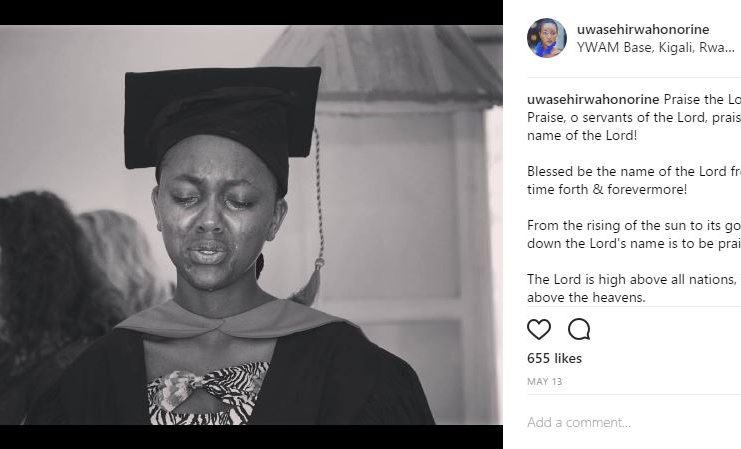Click the zebra-print top in the photo
The width and height of the screenshot is (741, 449).
(207, 393)
